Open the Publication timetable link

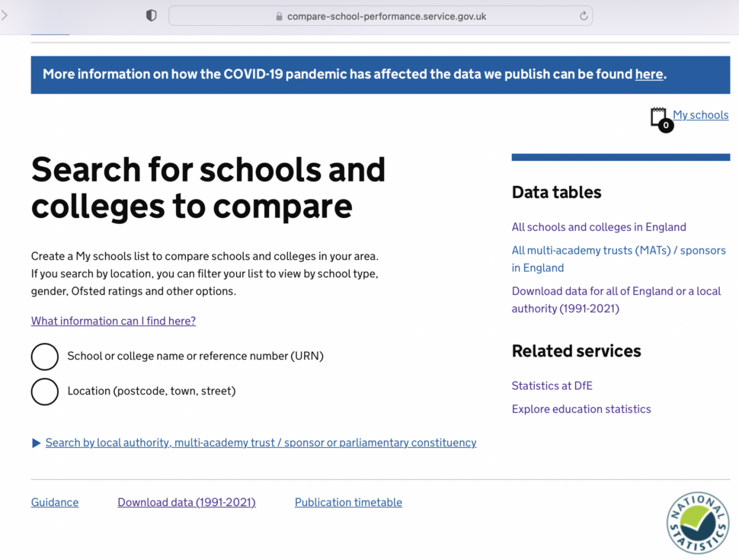pyautogui.click(x=348, y=503)
